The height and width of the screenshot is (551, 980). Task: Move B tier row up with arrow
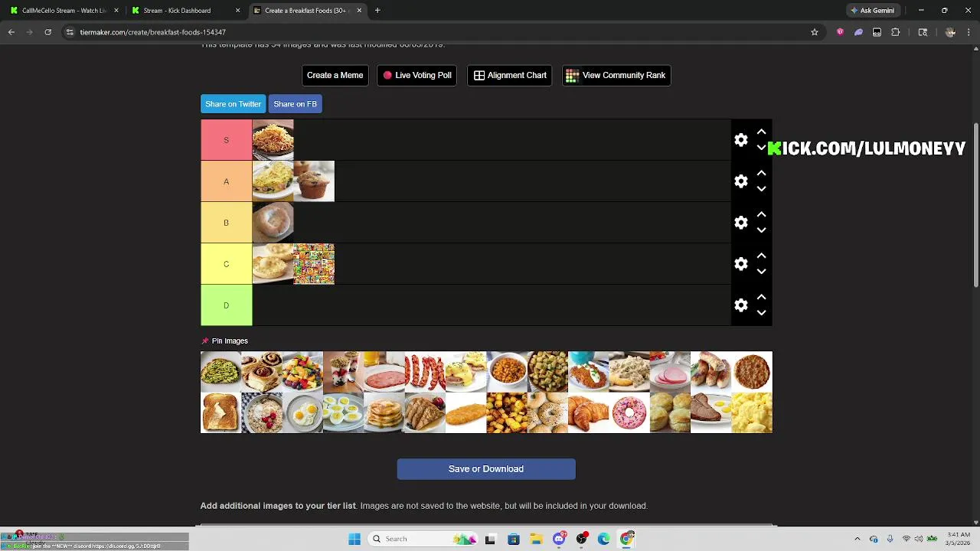[761, 215]
